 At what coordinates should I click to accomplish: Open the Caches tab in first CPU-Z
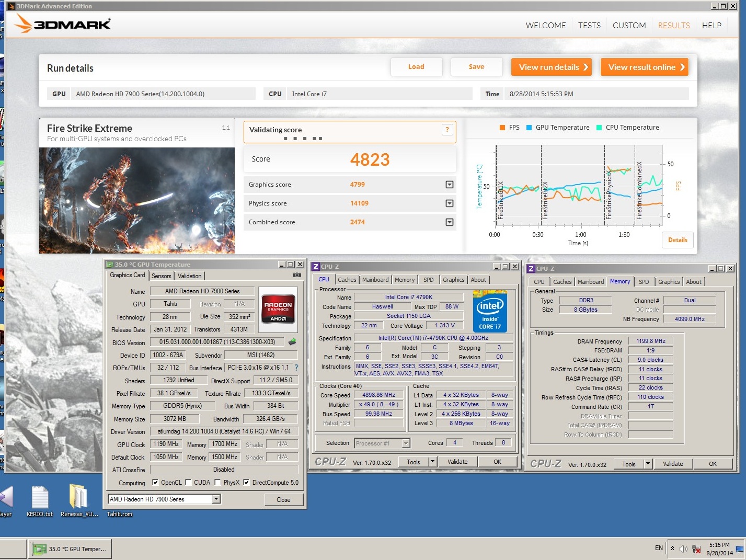click(x=347, y=280)
